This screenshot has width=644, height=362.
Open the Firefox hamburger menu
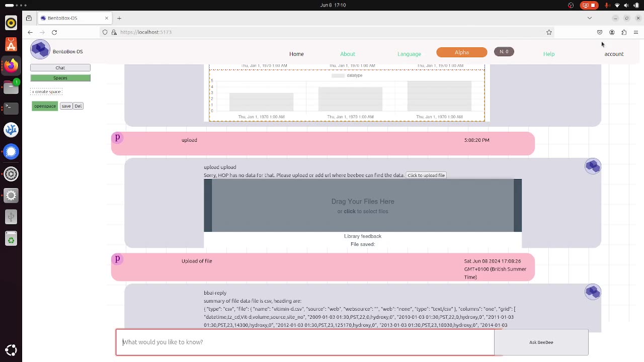(x=636, y=32)
